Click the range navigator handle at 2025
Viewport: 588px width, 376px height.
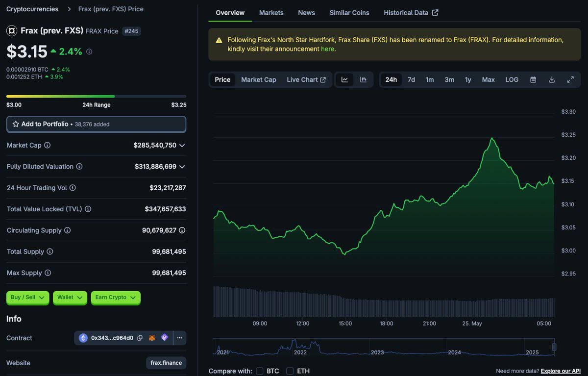click(554, 347)
